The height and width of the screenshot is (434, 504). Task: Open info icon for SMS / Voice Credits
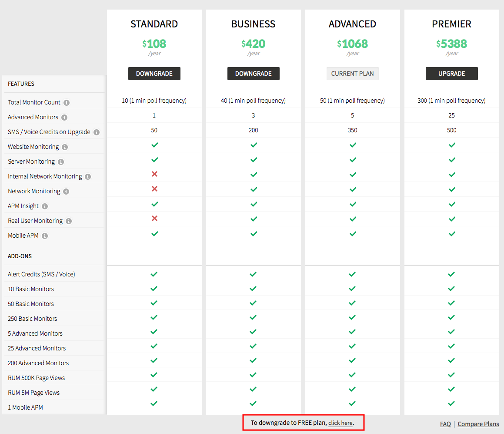click(97, 132)
